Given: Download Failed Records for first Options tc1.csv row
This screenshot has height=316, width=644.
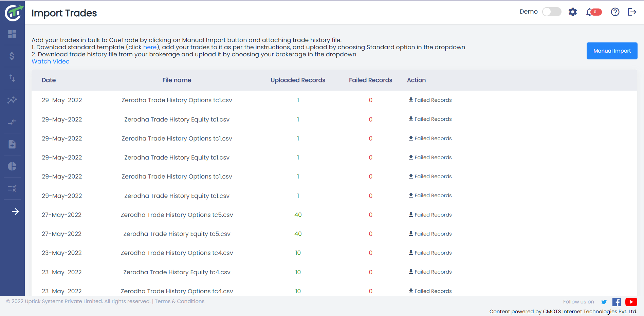Looking at the screenshot, I should [x=430, y=100].
